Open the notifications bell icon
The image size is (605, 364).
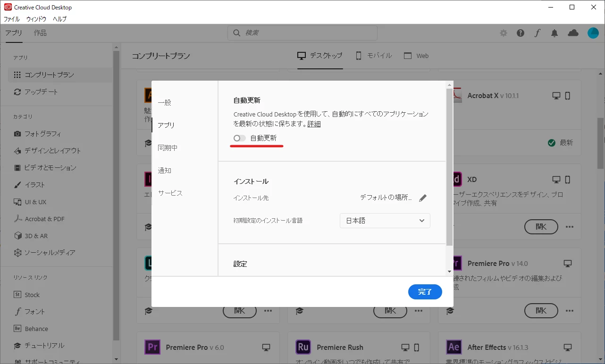tap(555, 33)
